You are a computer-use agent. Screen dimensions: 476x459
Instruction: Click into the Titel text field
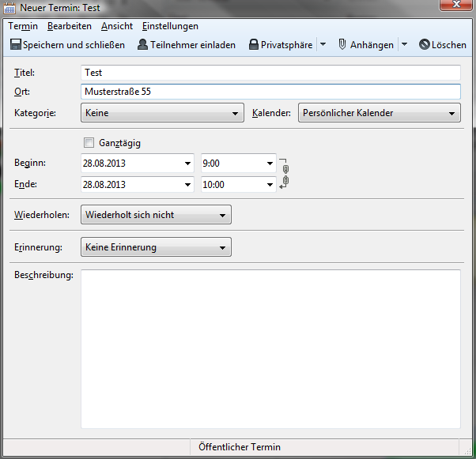click(x=270, y=73)
